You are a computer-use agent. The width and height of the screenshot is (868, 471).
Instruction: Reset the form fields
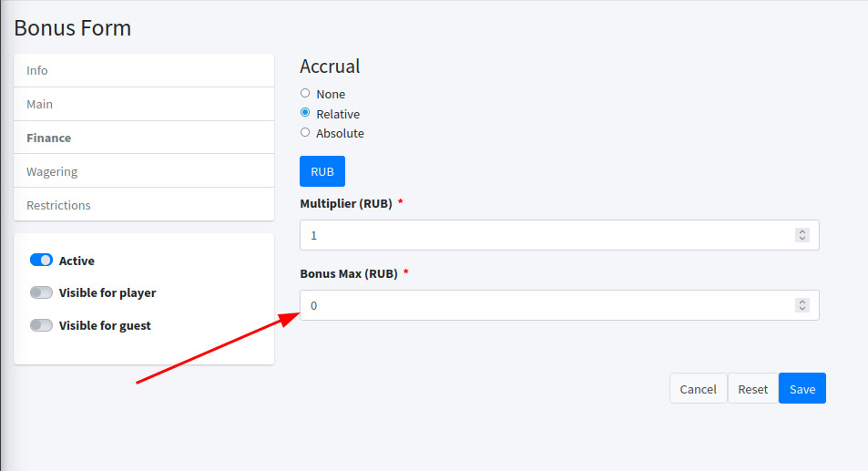tap(752, 389)
